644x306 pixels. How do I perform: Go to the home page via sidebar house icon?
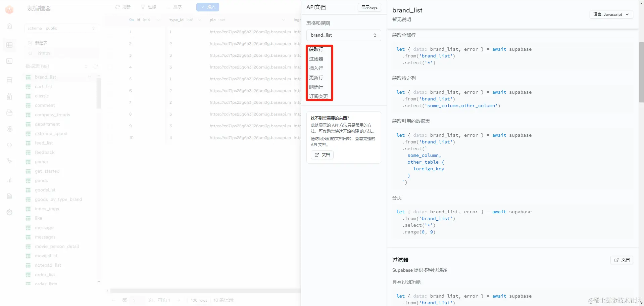pos(9,26)
